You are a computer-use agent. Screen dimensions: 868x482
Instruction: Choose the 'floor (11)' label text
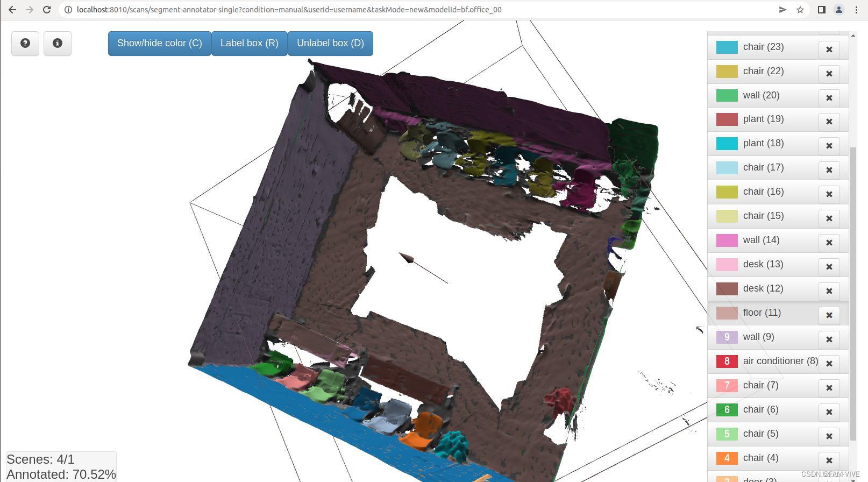pyautogui.click(x=762, y=313)
